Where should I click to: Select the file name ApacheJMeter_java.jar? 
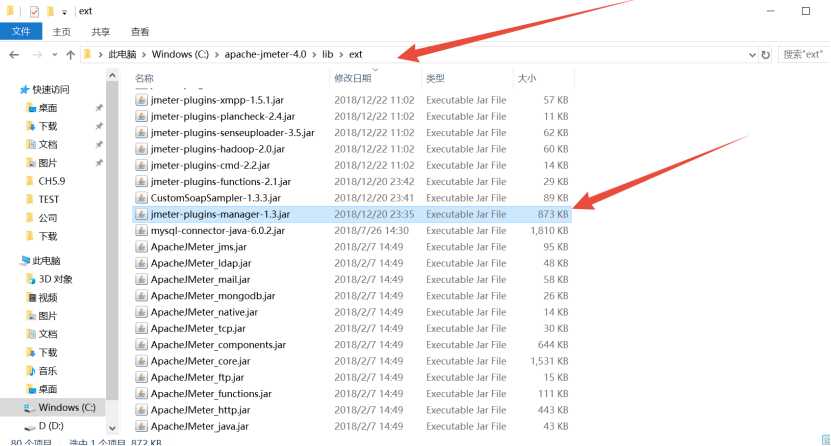199,426
